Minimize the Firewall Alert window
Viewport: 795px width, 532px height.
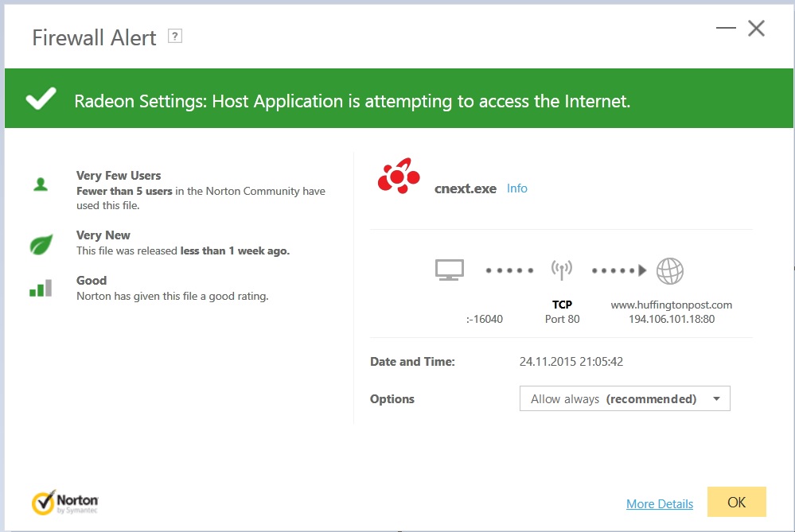[x=726, y=28]
